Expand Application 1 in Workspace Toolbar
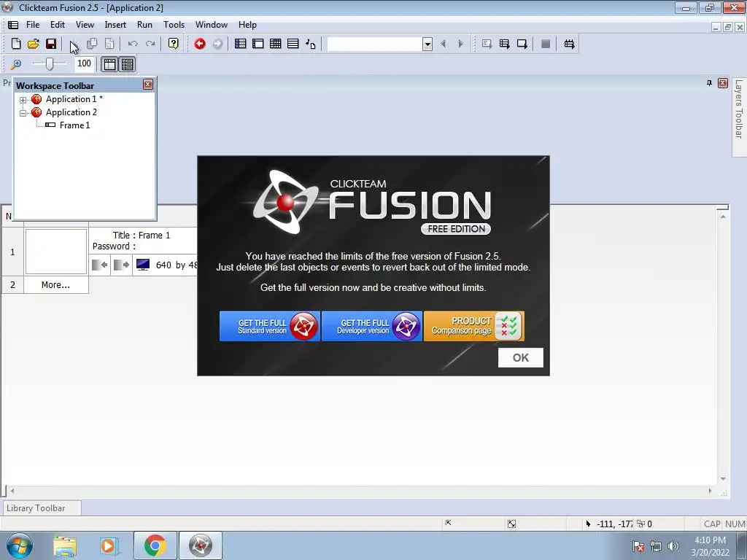747x560 pixels. (23, 99)
